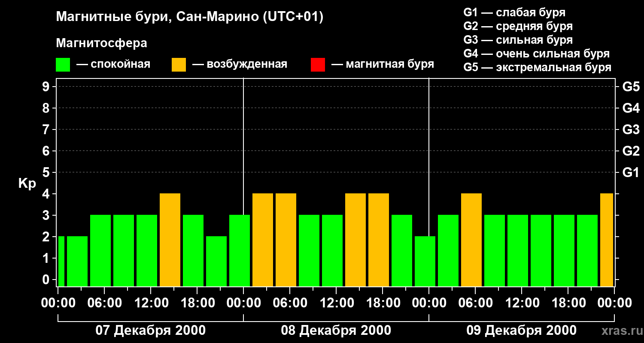Click the '— спокойная' legend label
The height and width of the screenshot is (343, 644).
(x=113, y=64)
